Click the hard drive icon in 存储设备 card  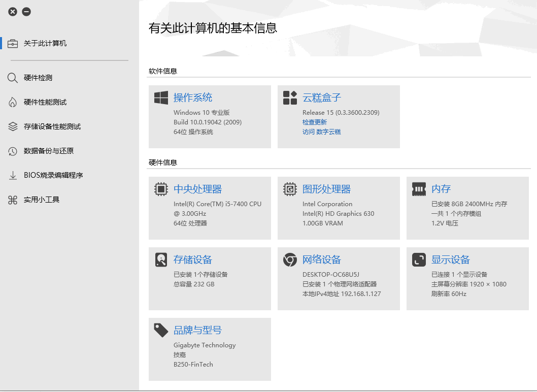point(161,260)
